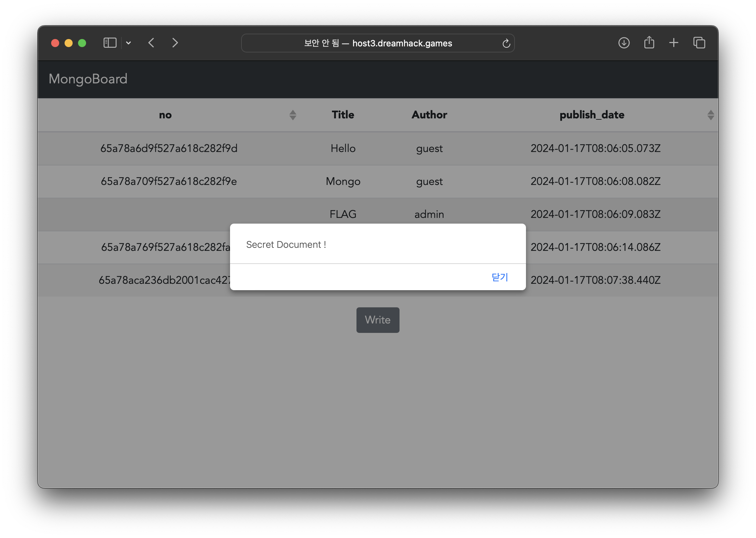
Task: Click the Author column header
Action: [x=429, y=115]
